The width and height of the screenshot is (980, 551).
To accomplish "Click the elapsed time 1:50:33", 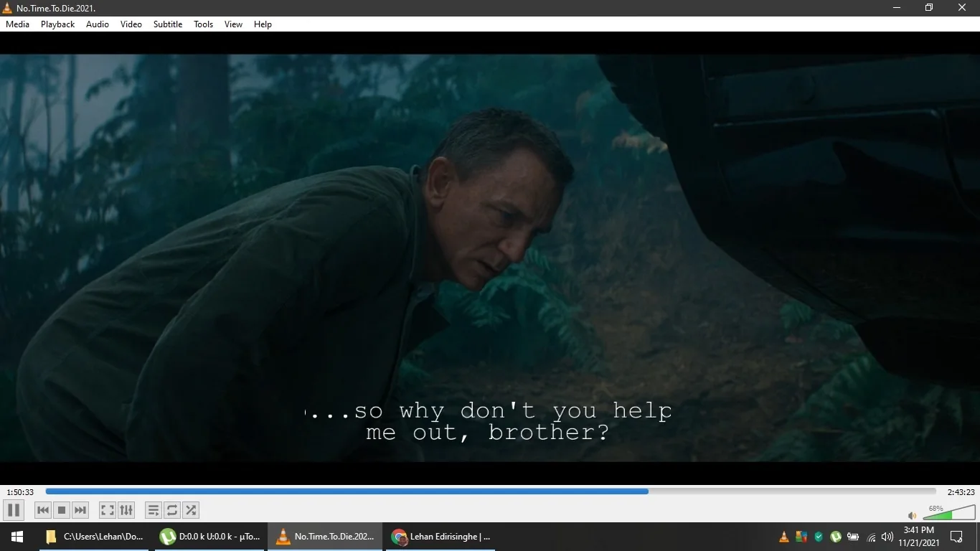I will coord(20,492).
